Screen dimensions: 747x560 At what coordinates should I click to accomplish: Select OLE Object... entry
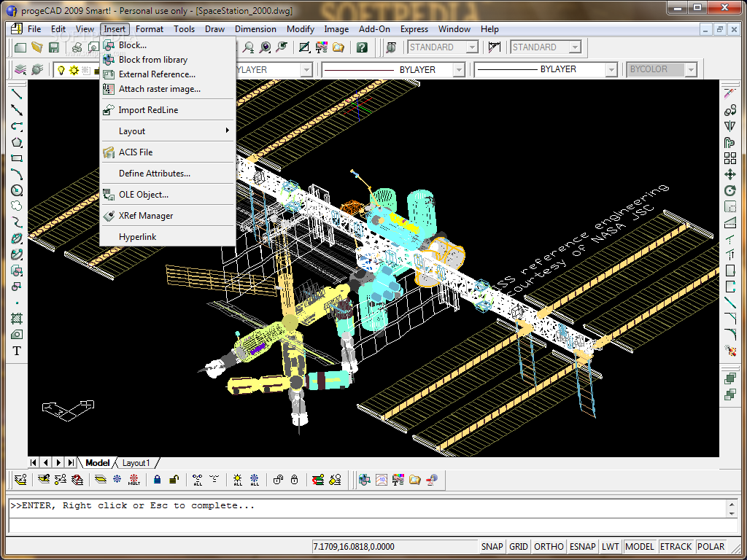168,194
